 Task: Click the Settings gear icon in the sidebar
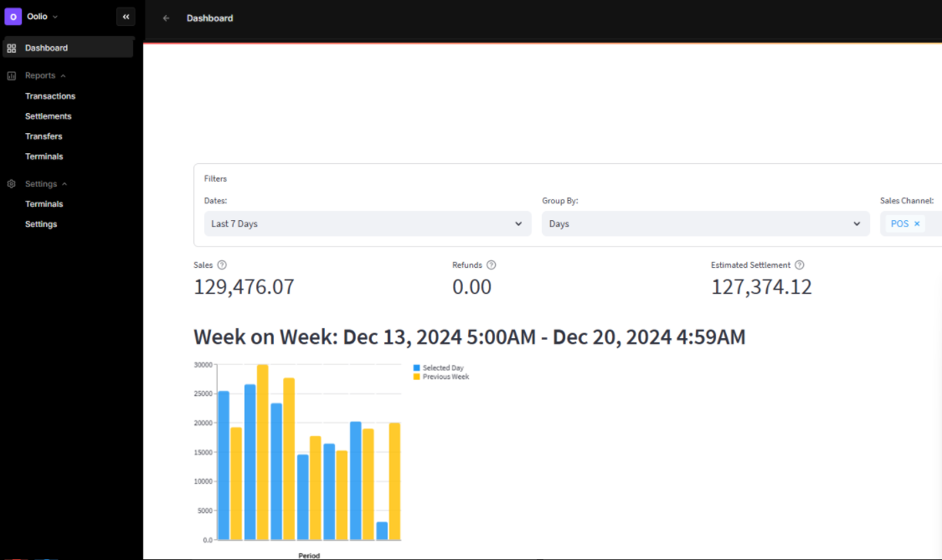10,183
